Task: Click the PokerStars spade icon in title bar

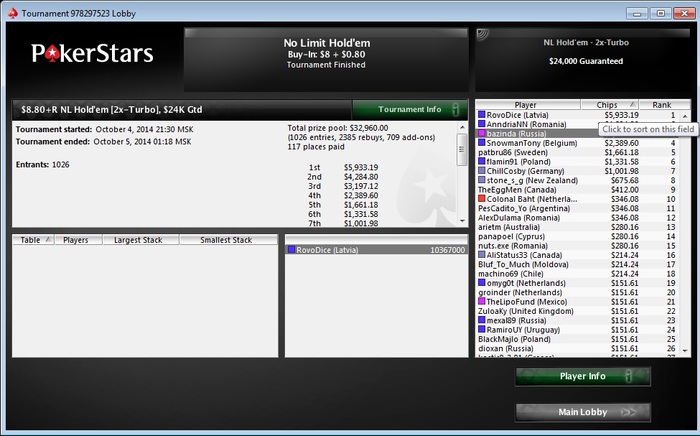Action: [x=13, y=13]
